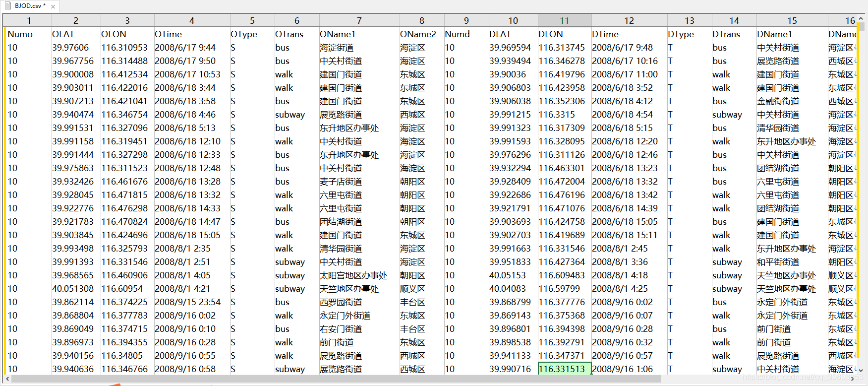
Task: Click the 'DTime' header cell
Action: (x=630, y=34)
